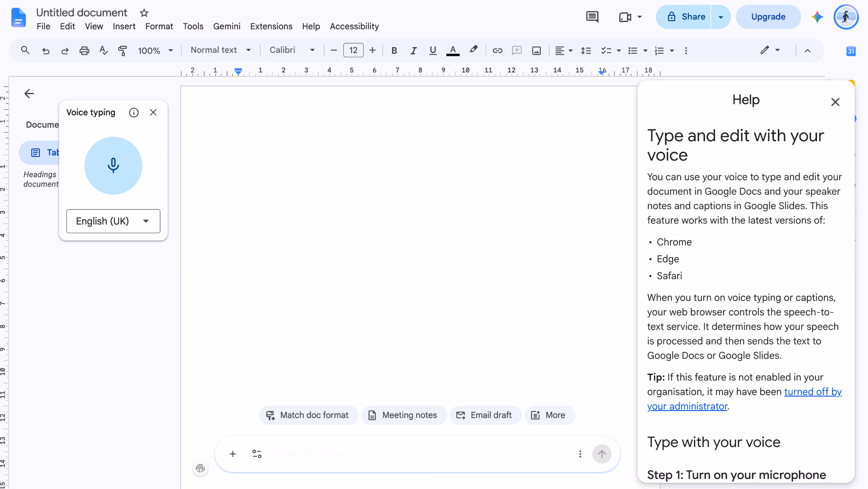Click the Meeting notes chip

click(403, 415)
